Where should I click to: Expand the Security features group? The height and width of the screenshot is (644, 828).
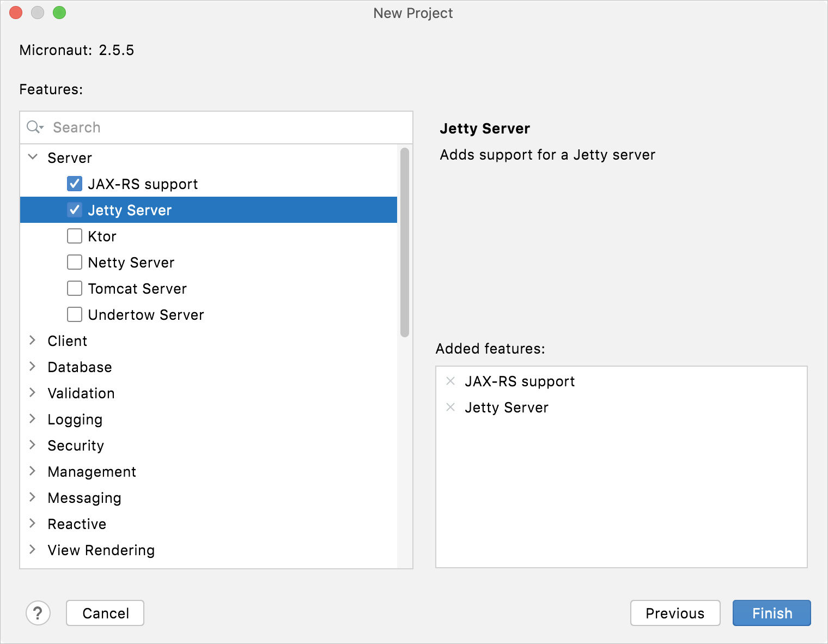[x=33, y=445]
